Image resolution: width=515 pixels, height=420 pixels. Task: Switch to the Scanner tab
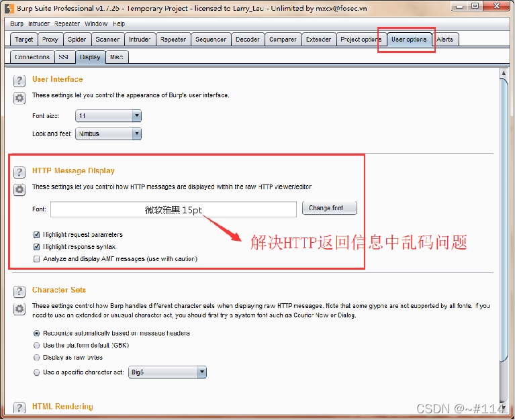pyautogui.click(x=107, y=40)
